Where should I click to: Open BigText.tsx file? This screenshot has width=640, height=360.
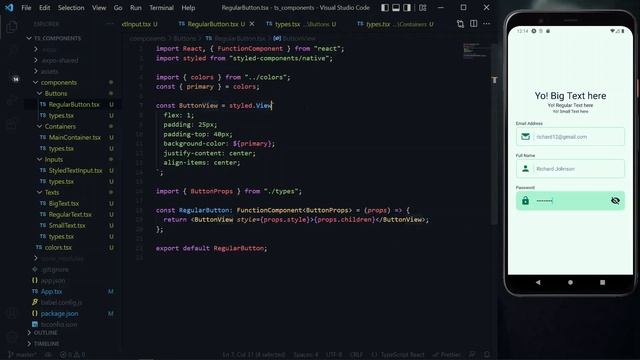tap(64, 203)
